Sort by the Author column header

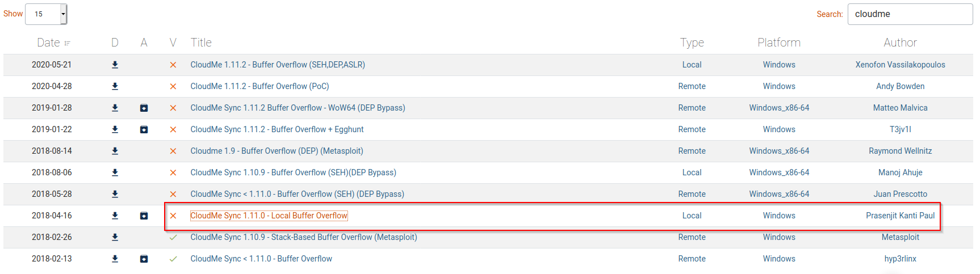click(x=900, y=43)
